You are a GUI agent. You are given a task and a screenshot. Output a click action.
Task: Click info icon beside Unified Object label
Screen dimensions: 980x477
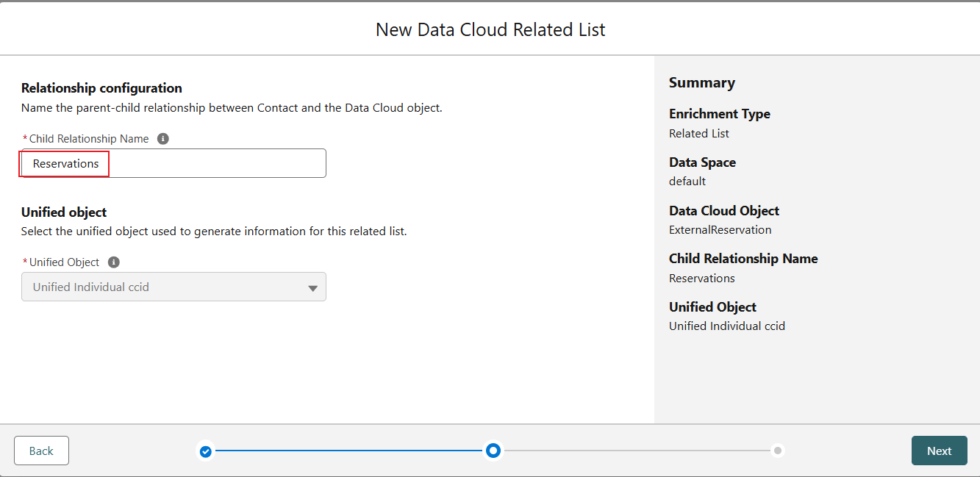click(114, 262)
